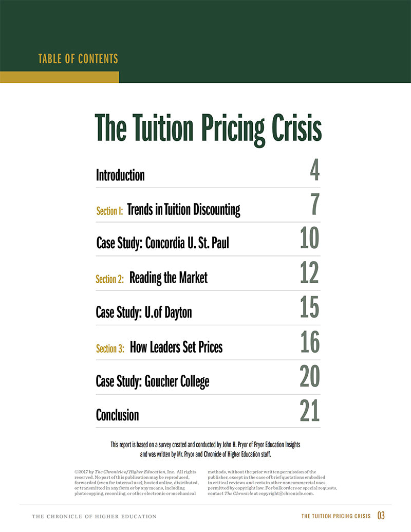Click 'The Chronicle of Higher Education' footer text

click(94, 516)
